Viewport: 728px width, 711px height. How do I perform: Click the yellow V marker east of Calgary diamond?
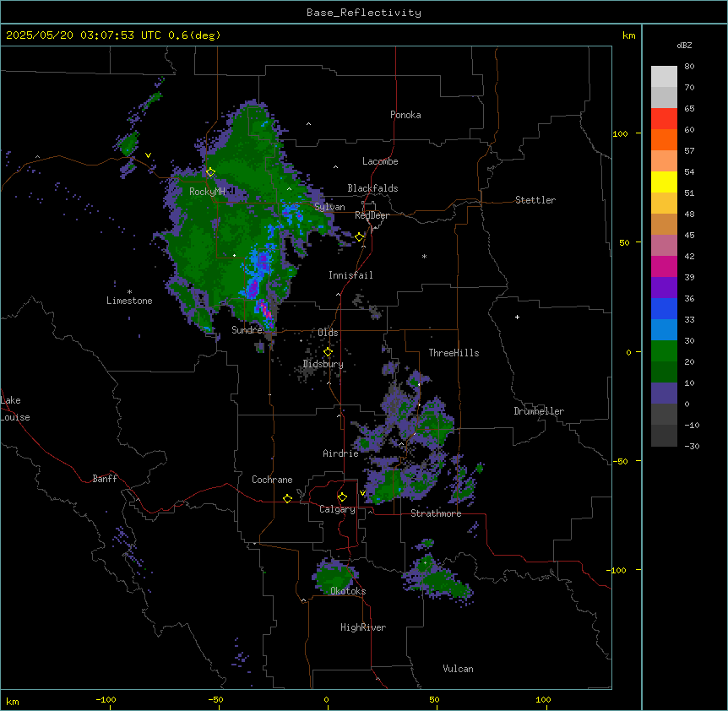[362, 493]
